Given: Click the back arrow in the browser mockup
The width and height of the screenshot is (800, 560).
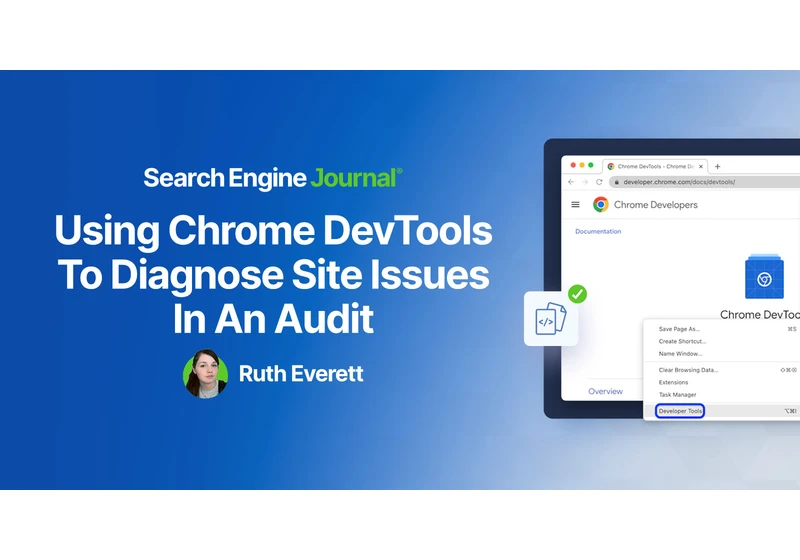Looking at the screenshot, I should pos(571,182).
